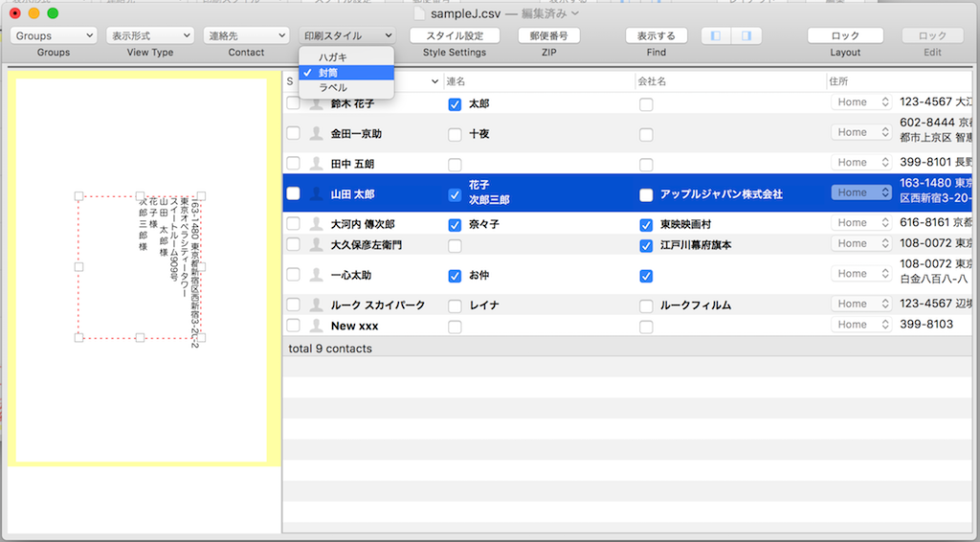
Task: Open the Groups dropdown
Action: 55,35
